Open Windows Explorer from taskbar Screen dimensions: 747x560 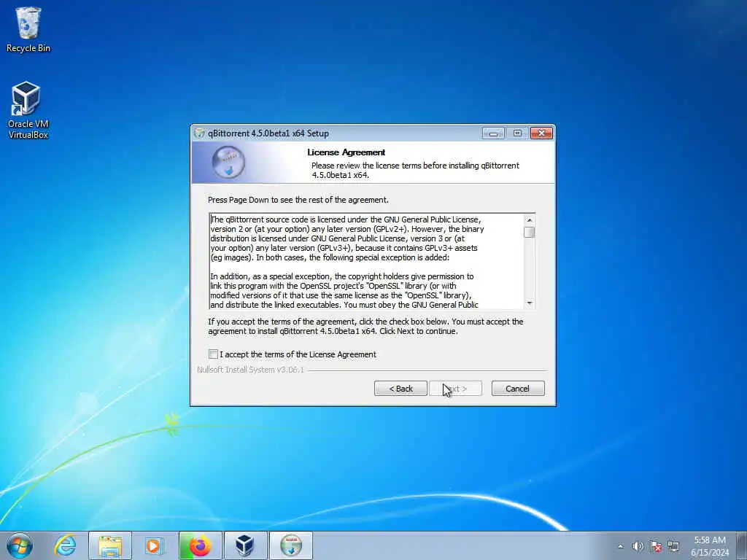110,545
